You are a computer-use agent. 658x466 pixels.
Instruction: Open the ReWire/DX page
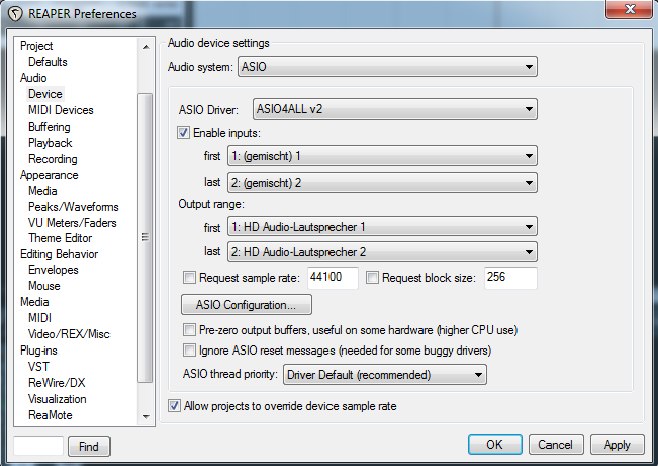tap(57, 383)
